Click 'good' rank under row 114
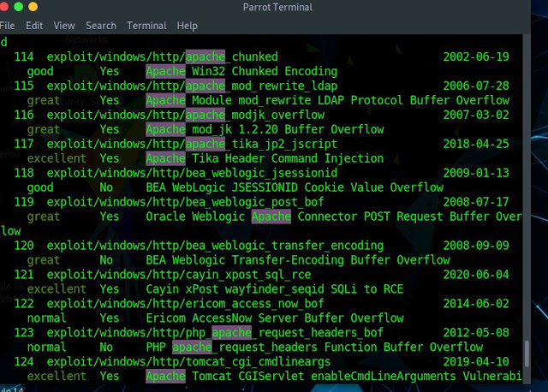548x392 pixels. [x=40, y=71]
